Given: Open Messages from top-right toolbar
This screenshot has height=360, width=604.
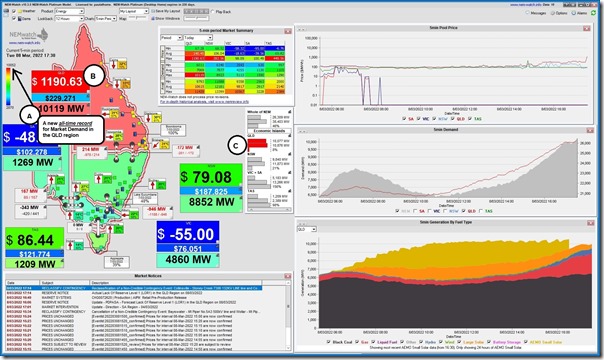Looking at the screenshot, I should 536,13.
